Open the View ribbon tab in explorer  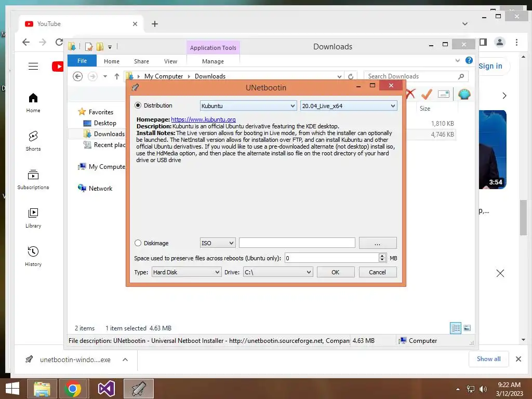170,61
